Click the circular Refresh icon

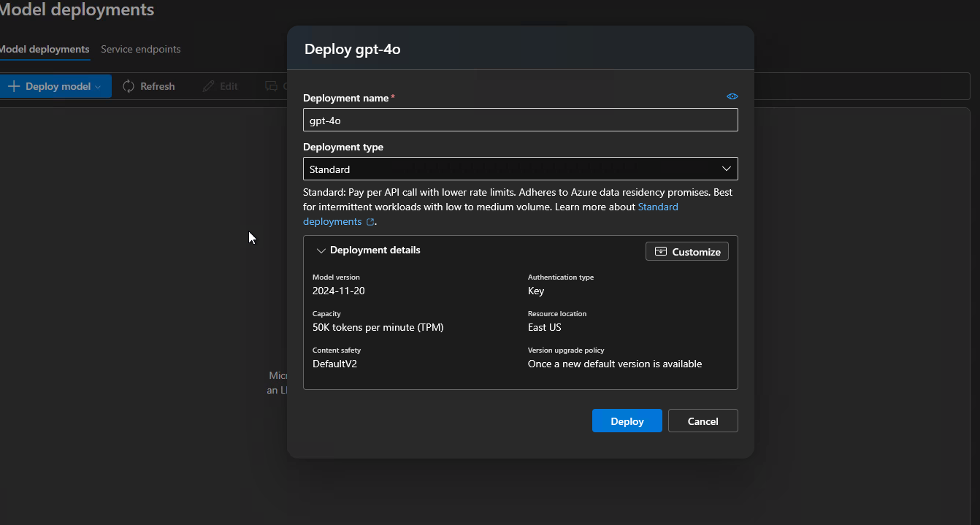129,86
